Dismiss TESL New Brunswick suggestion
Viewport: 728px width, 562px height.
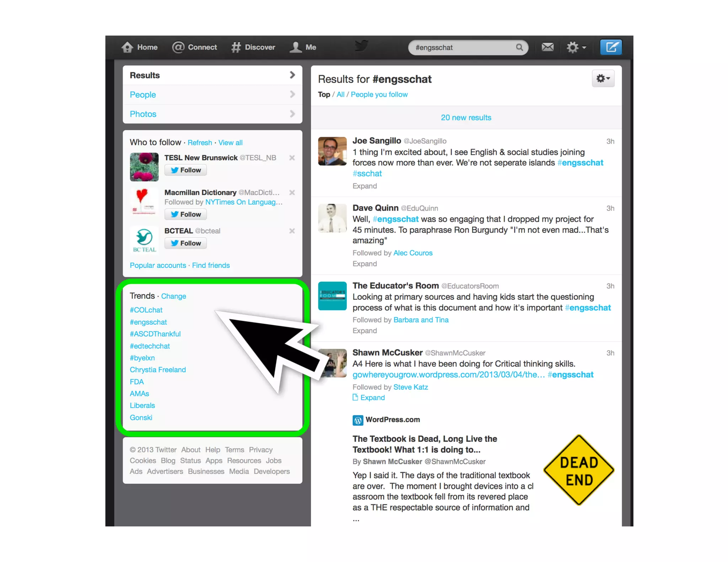[292, 158]
